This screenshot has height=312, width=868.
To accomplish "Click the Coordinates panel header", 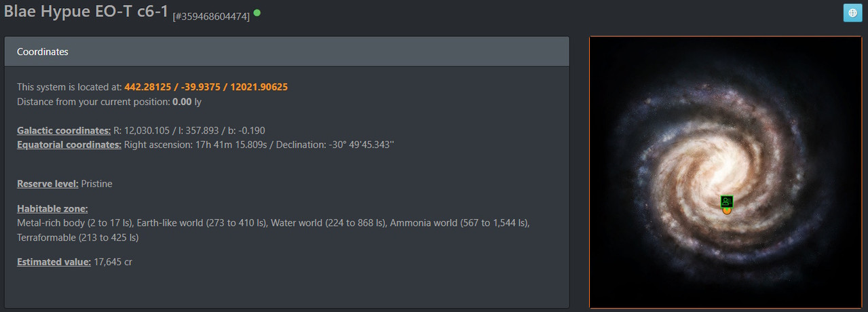I will click(286, 52).
